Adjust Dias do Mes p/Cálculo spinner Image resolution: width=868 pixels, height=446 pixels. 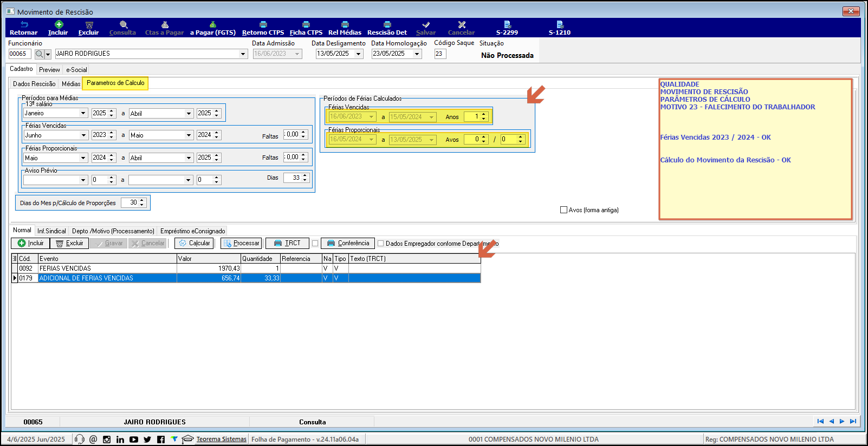[x=142, y=202]
